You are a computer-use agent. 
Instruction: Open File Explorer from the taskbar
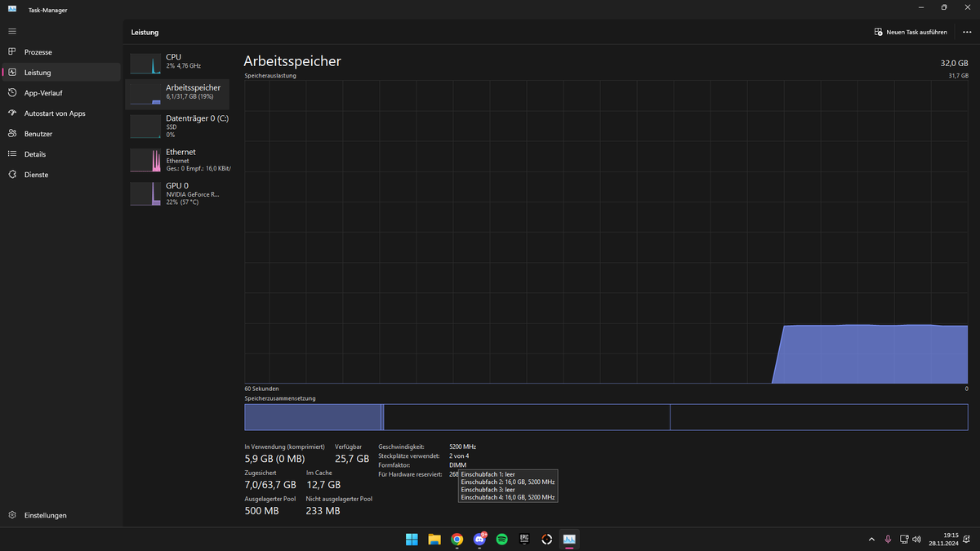pyautogui.click(x=434, y=539)
